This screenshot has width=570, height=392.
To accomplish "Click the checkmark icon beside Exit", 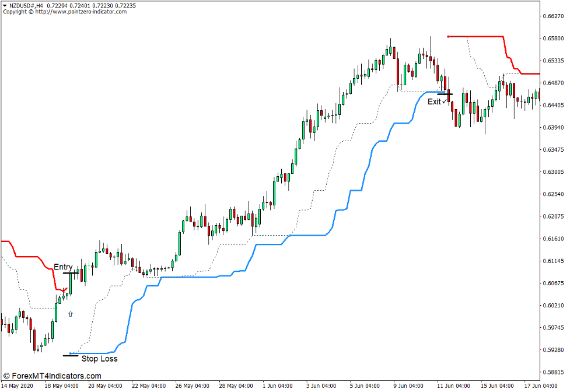I will (444, 100).
